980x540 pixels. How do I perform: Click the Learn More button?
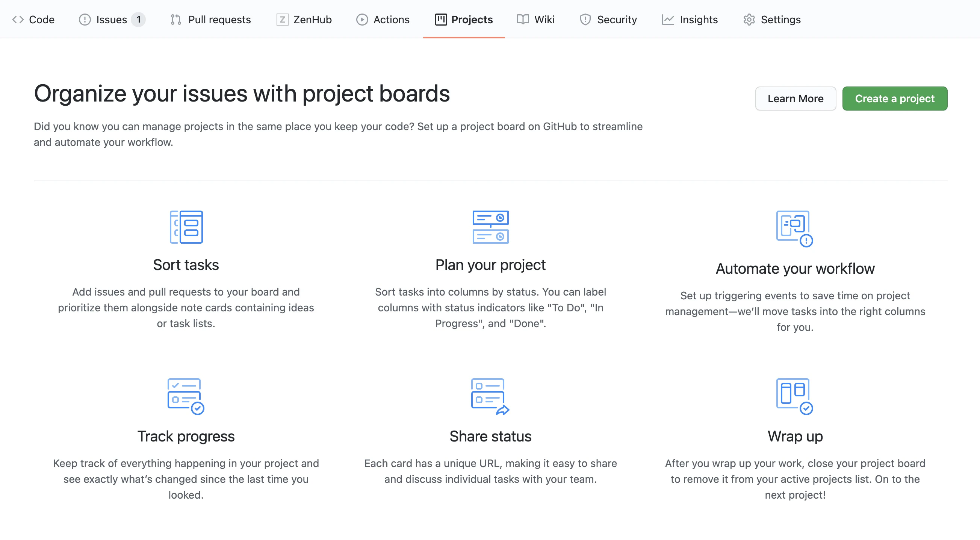(795, 99)
